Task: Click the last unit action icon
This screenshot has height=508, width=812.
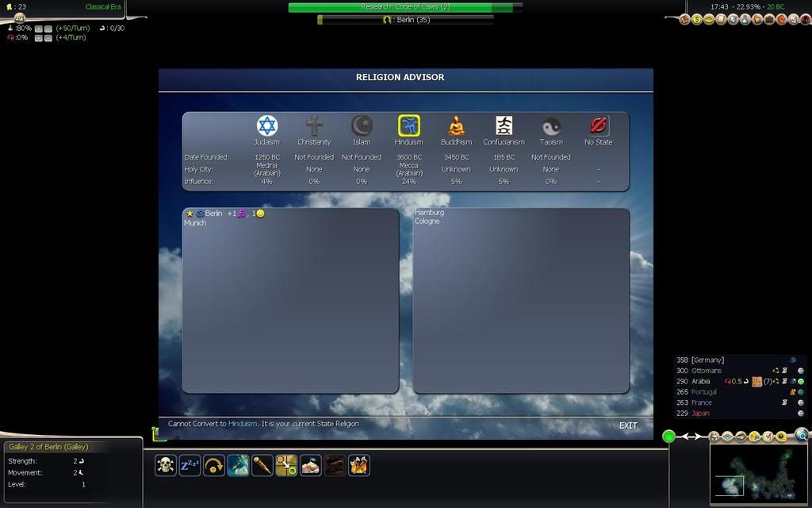Action: [359, 465]
